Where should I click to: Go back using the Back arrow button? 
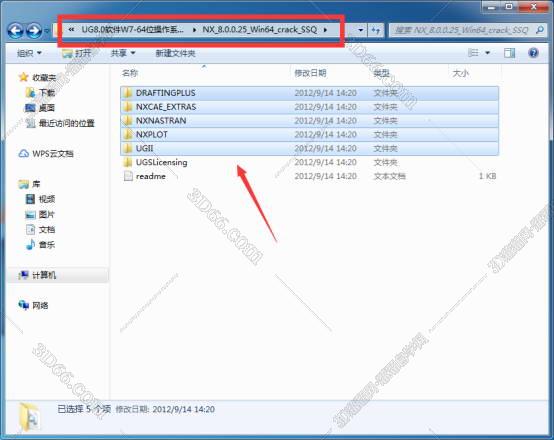(x=16, y=31)
